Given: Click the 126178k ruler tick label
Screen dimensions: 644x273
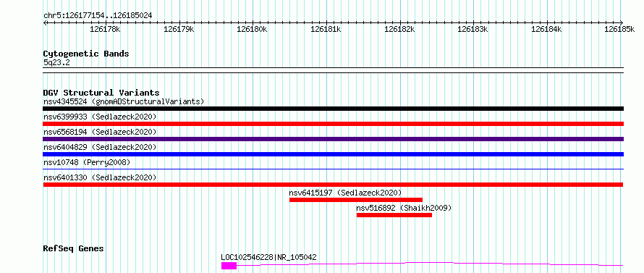Looking at the screenshot, I should click(x=105, y=29).
